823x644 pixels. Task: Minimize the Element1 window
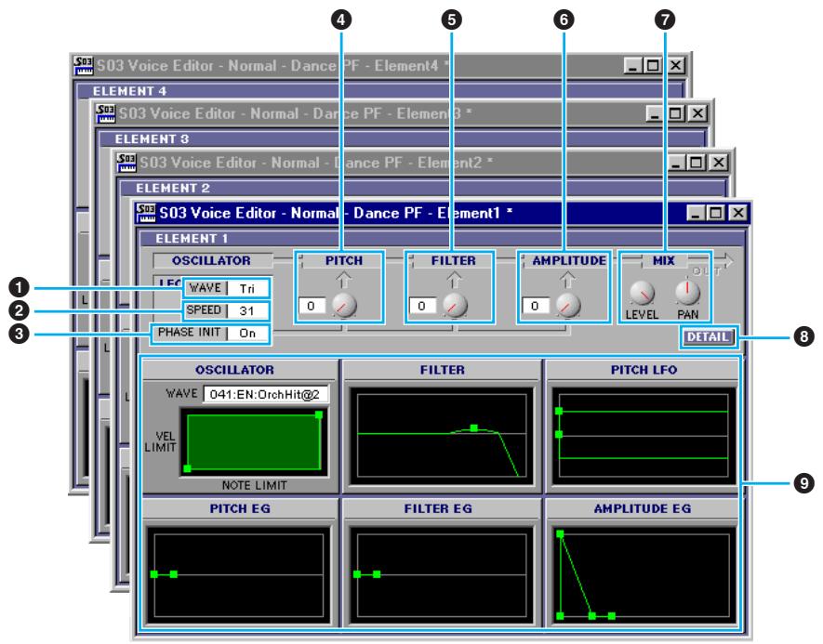click(696, 213)
